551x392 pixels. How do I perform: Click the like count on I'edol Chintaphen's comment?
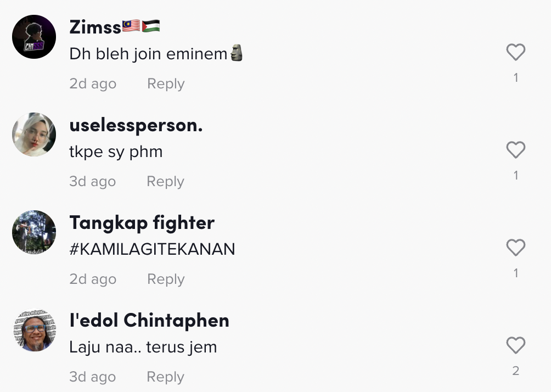515,371
